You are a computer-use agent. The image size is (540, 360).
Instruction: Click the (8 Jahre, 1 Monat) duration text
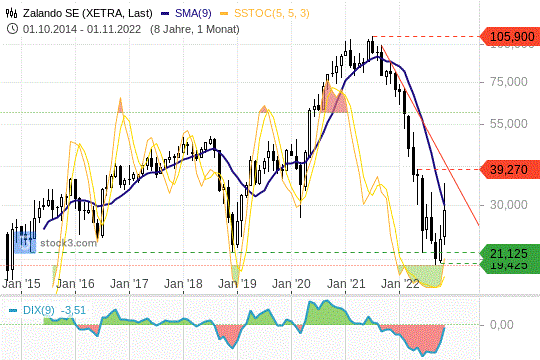click(195, 29)
